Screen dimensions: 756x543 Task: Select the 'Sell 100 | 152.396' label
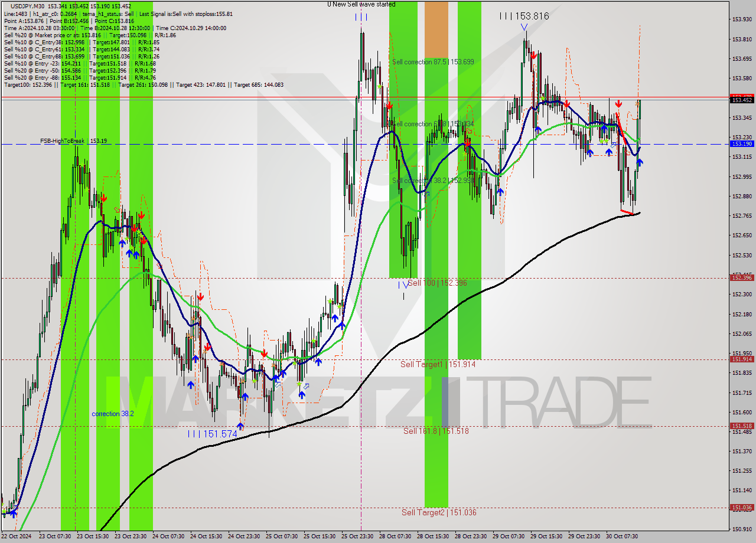(437, 283)
